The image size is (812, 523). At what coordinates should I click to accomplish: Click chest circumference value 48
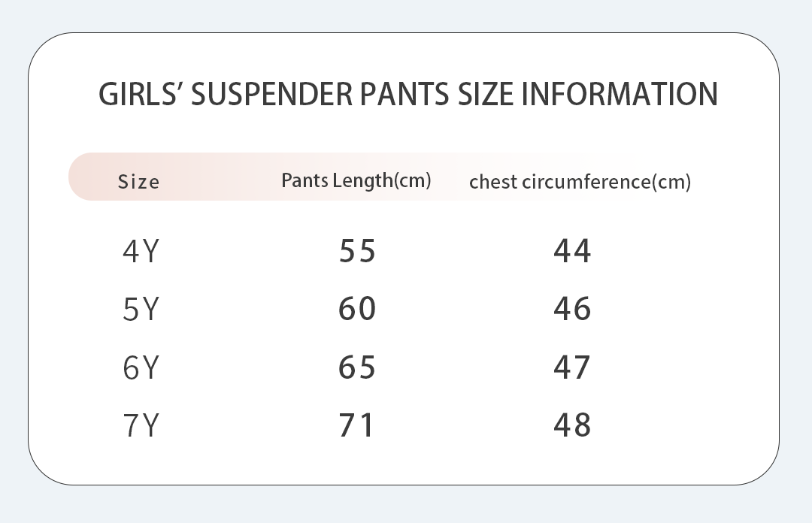point(572,425)
